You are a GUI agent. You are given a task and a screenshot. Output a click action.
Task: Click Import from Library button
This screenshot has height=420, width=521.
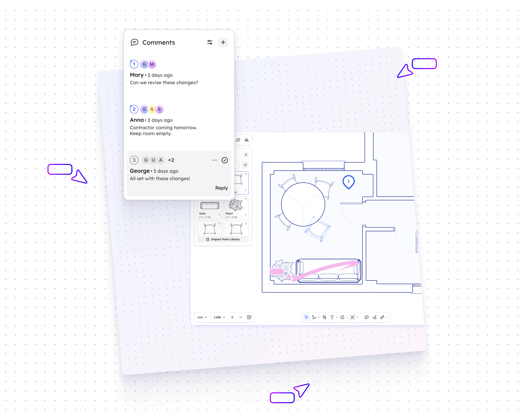coord(223,239)
